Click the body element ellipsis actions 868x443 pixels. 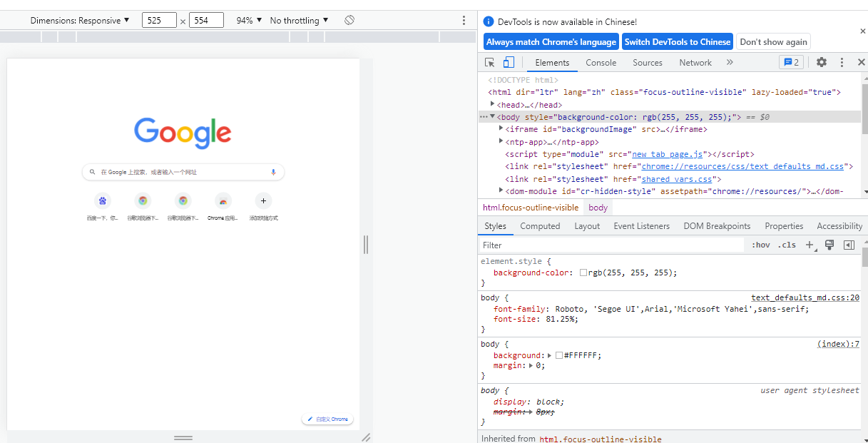tap(484, 117)
